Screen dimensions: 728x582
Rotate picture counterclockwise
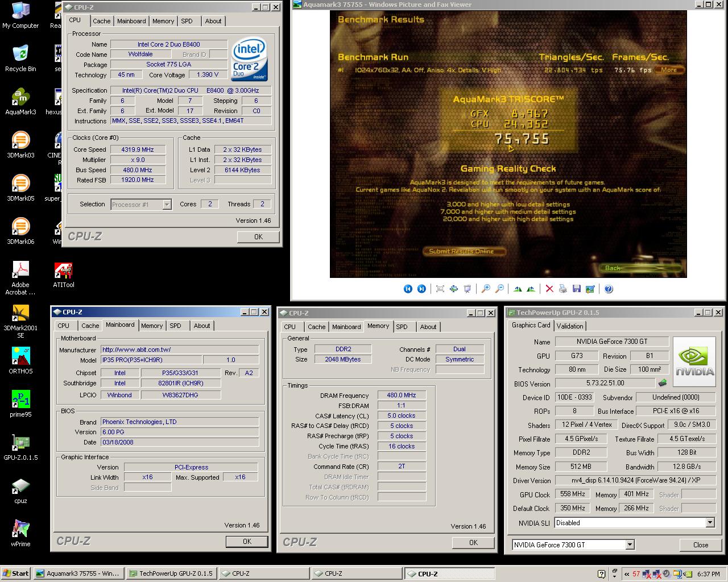click(531, 289)
